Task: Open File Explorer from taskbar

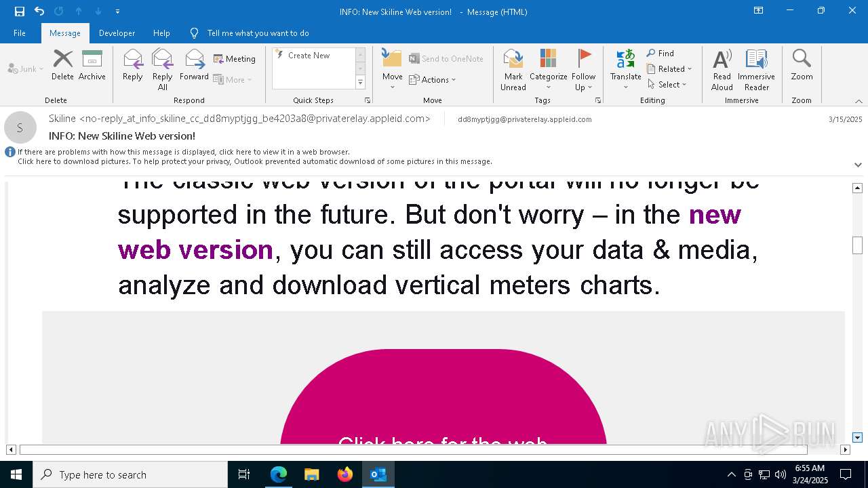Action: click(312, 474)
